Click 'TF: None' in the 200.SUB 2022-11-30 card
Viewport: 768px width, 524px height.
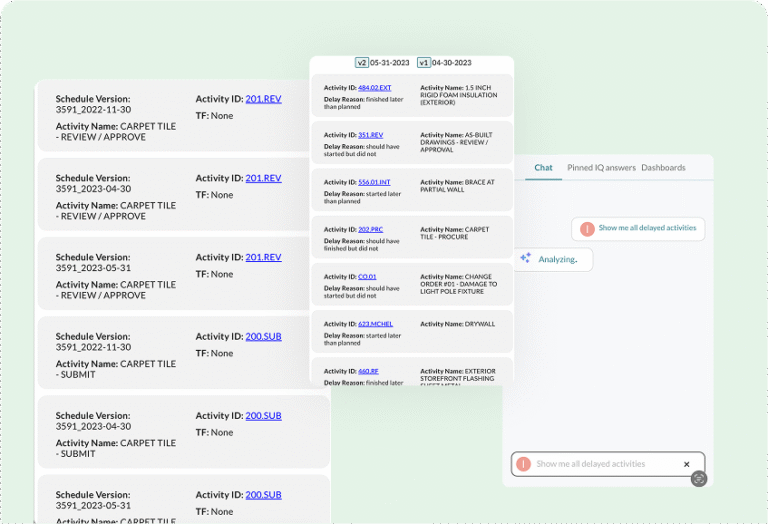[214, 353]
